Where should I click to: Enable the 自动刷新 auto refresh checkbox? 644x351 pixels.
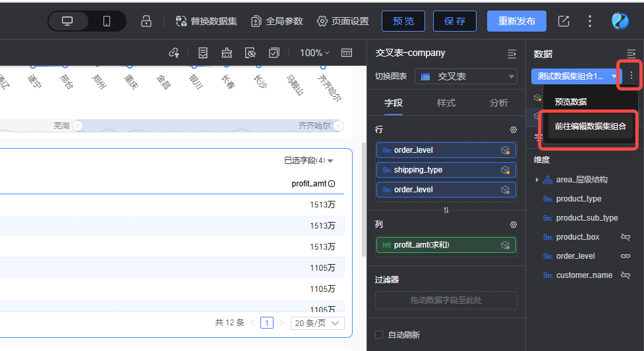tap(379, 335)
